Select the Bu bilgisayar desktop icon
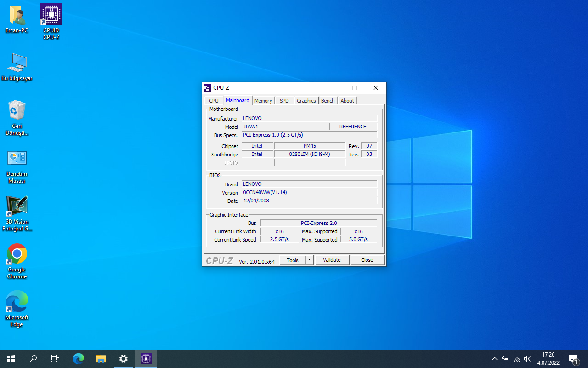 point(17,67)
